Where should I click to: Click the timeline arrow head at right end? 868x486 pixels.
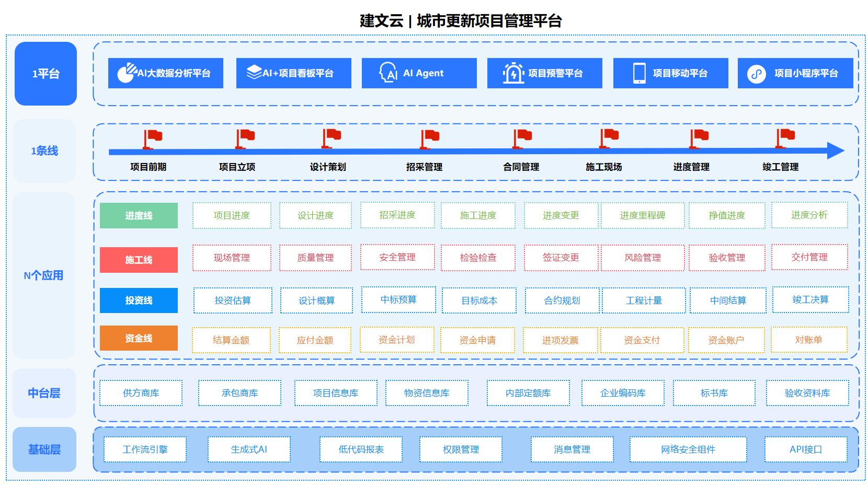pyautogui.click(x=836, y=151)
